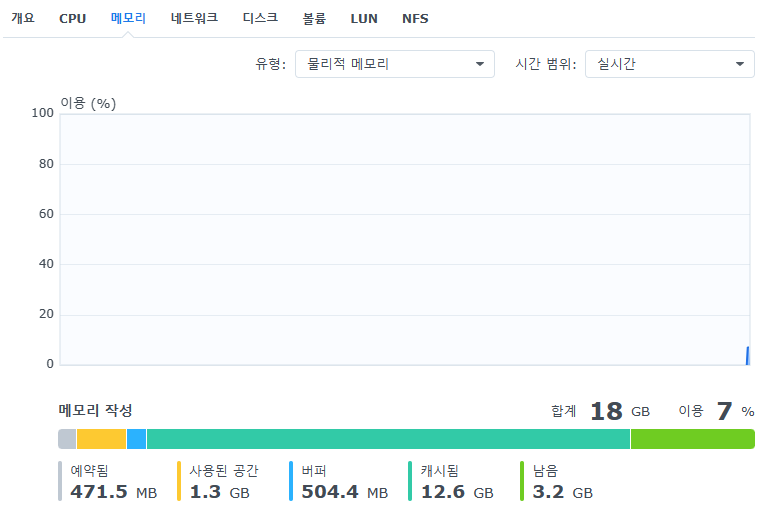This screenshot has height=510, width=758.
Task: Click the 100 axis label
Action: point(43,113)
